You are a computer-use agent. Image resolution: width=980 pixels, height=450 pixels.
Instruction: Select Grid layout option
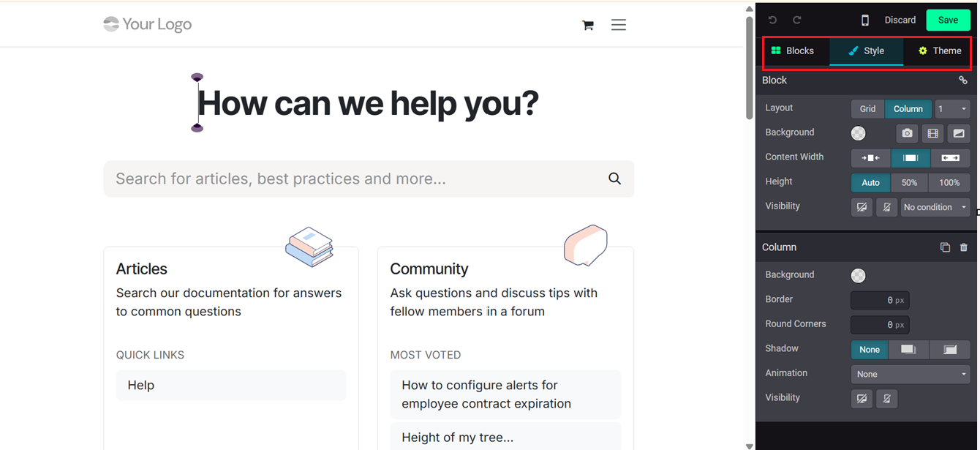867,109
